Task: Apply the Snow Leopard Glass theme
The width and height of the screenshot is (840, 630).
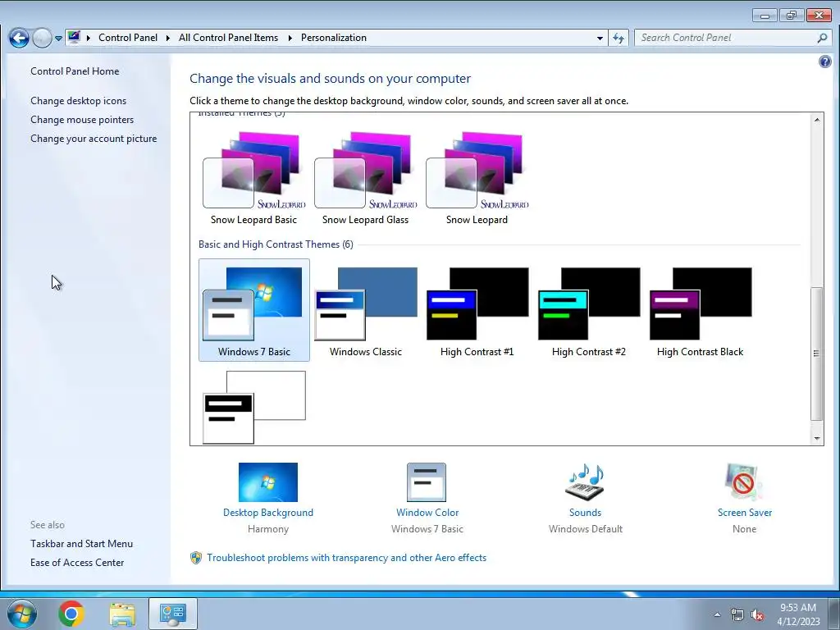Action: tap(365, 178)
